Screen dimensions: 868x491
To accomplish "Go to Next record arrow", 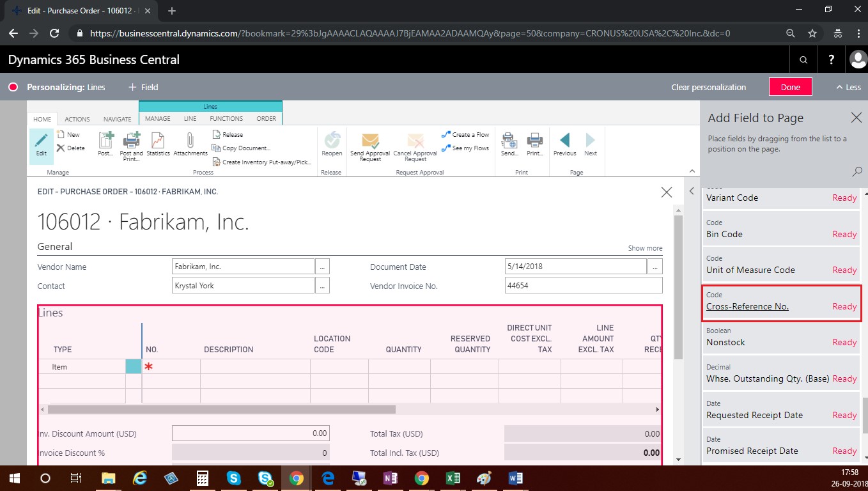I will [x=591, y=144].
